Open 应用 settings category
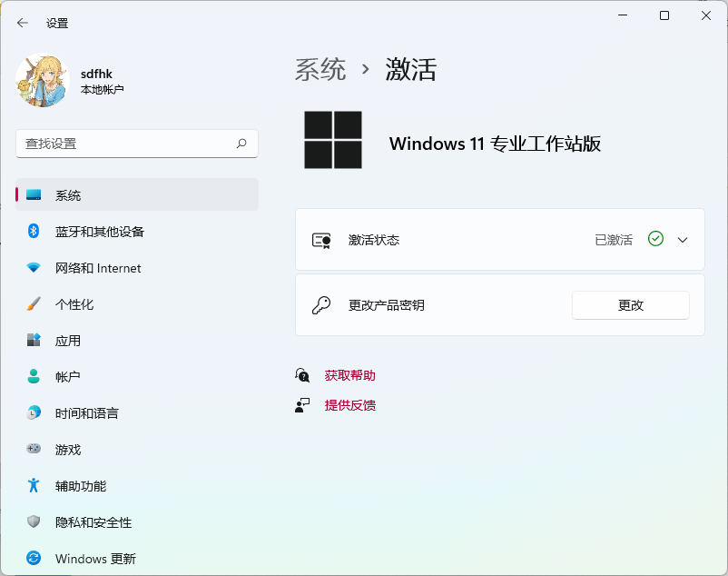 [137, 340]
